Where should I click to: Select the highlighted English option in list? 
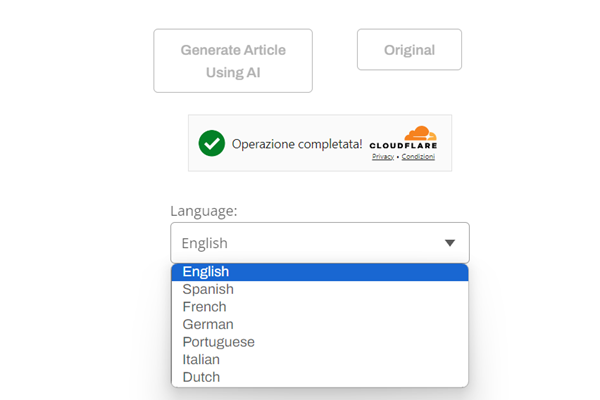point(206,272)
